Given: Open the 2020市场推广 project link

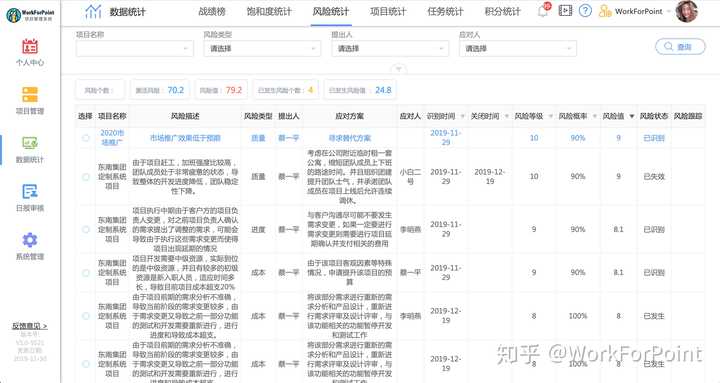Looking at the screenshot, I should (x=112, y=137).
